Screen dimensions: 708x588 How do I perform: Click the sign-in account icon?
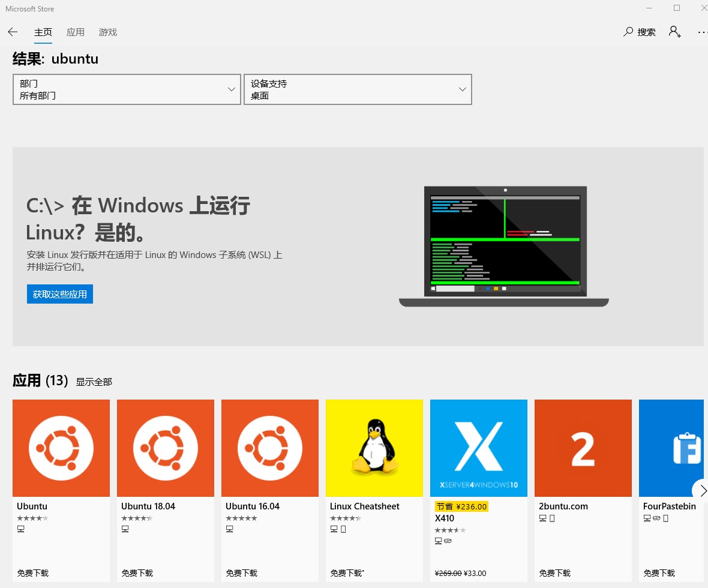coord(674,32)
